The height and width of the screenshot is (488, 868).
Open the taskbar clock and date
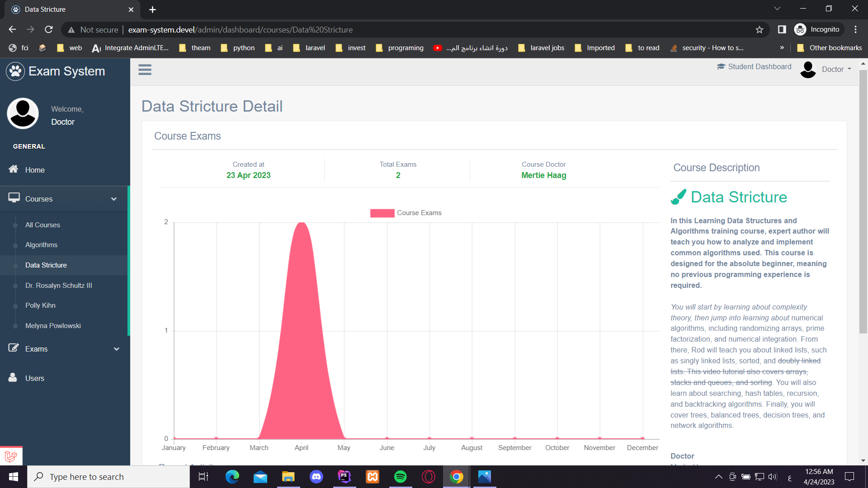tap(819, 477)
